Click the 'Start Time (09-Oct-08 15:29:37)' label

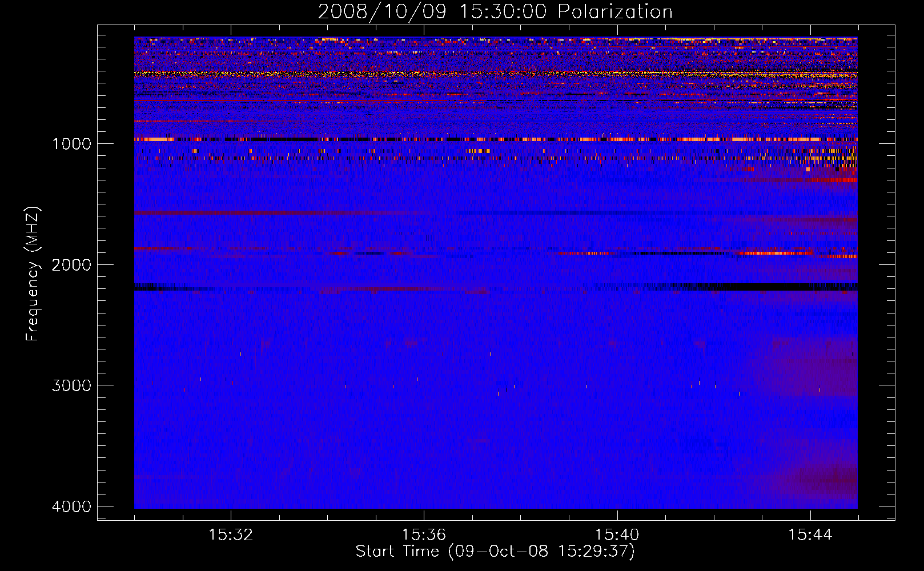[x=495, y=552]
